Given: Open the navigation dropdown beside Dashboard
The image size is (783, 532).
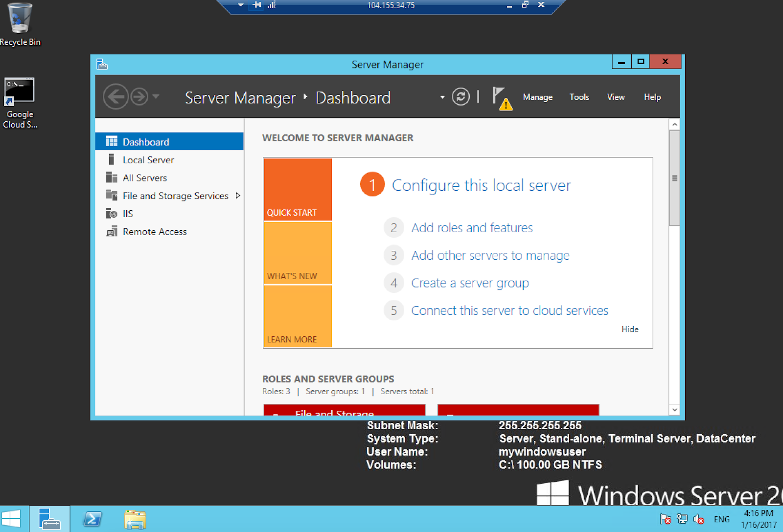Looking at the screenshot, I should point(441,96).
